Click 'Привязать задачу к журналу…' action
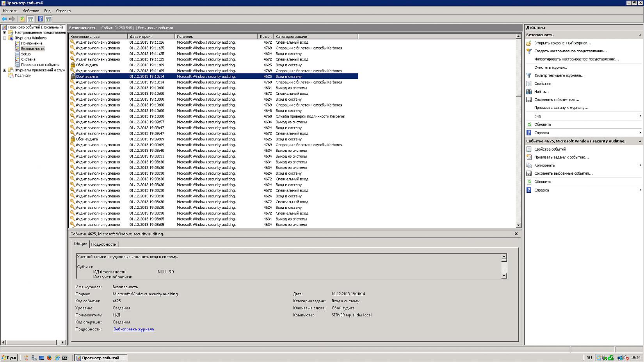 pos(561,108)
